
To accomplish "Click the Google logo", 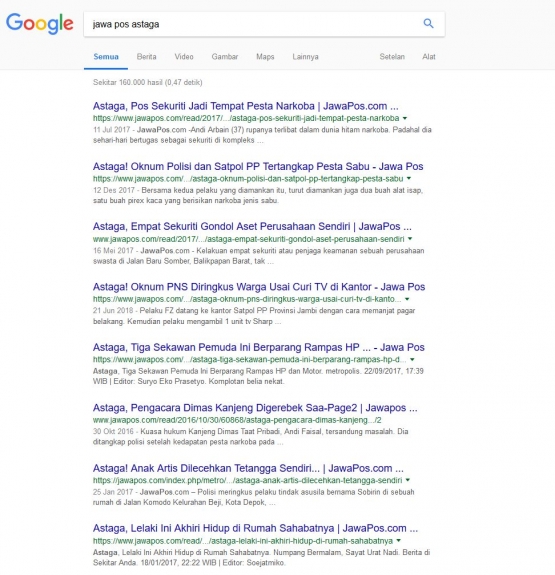I will pyautogui.click(x=40, y=23).
